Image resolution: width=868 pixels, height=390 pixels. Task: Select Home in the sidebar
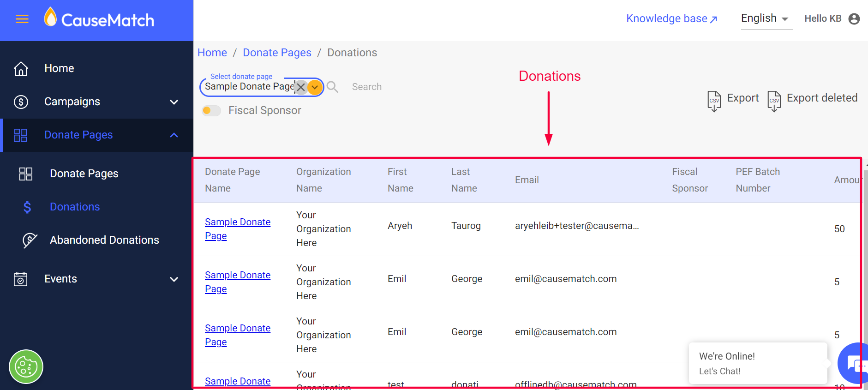coord(59,68)
